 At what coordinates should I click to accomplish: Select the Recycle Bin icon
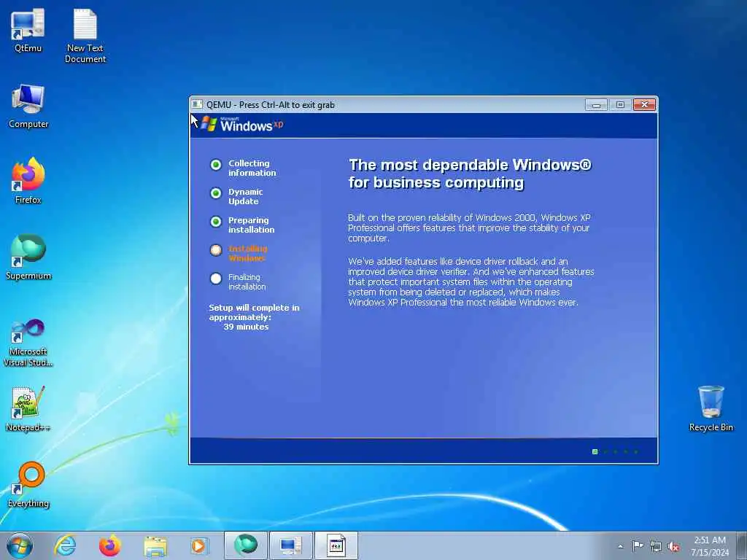[711, 408]
